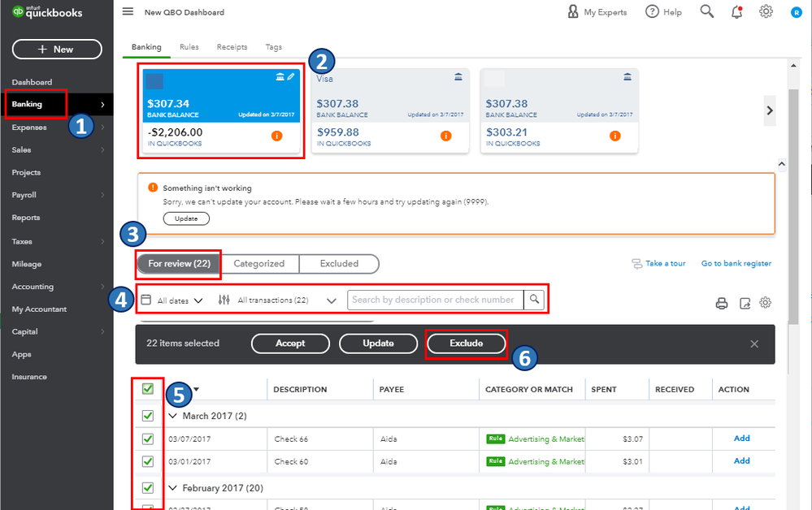Viewport: 812px width, 510px height.
Task: Click the search button next to description field
Action: [534, 300]
